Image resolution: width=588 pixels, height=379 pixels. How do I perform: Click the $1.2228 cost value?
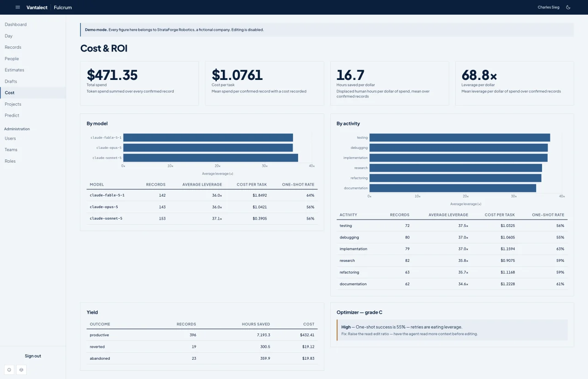tap(508, 284)
